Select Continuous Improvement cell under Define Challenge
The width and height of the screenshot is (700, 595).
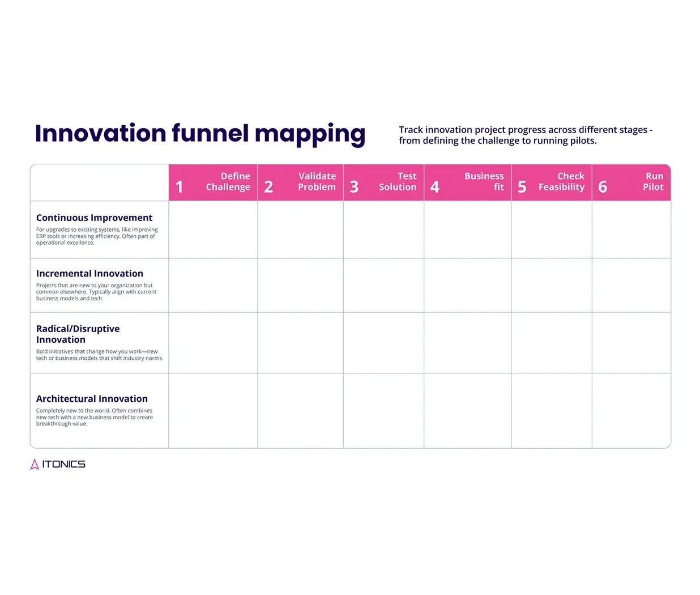coord(213,229)
